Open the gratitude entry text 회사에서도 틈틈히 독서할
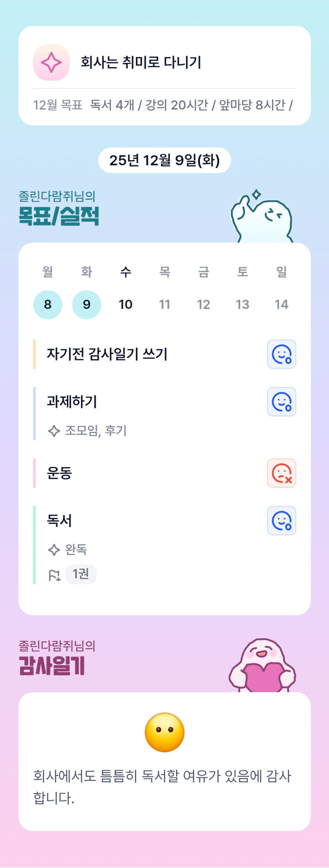This screenshot has height=868, width=329. coord(162,786)
